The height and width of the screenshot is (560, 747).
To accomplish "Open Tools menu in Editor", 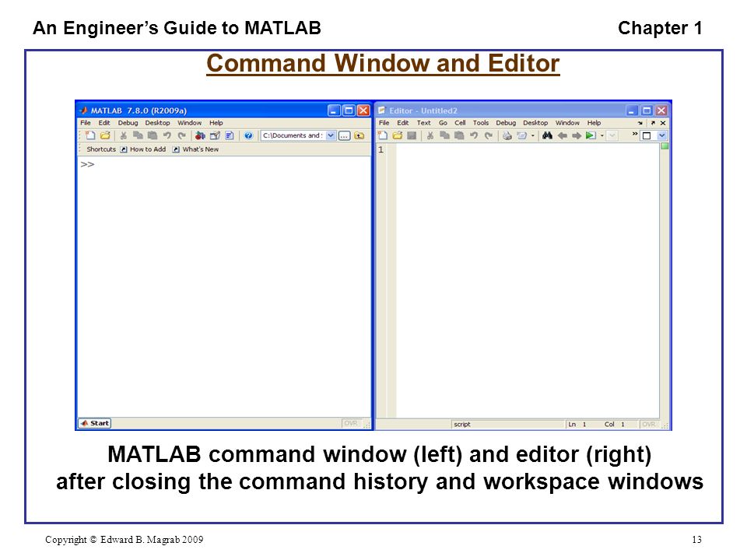I will point(481,123).
